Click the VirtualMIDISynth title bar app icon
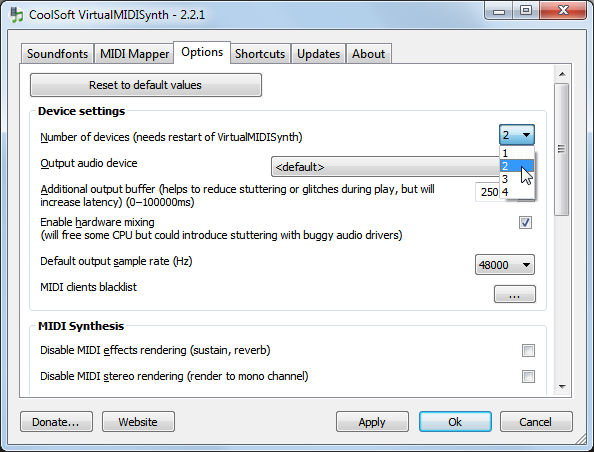The width and height of the screenshot is (594, 452). point(16,15)
